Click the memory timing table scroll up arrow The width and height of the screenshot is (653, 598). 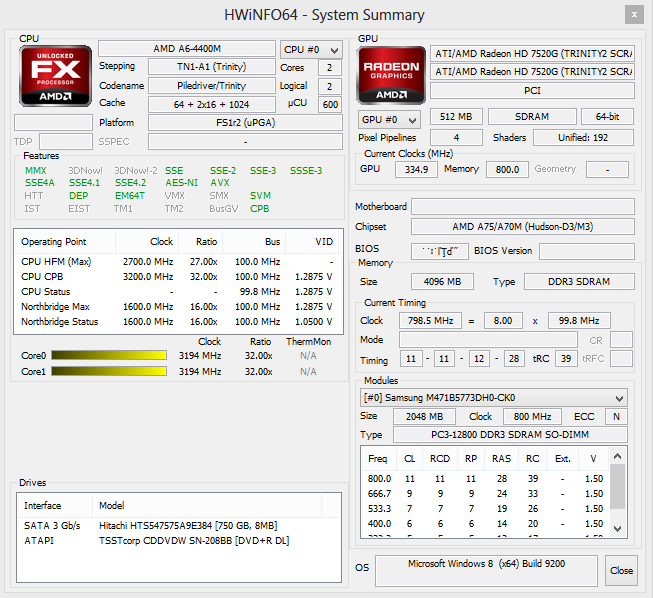coord(618,456)
